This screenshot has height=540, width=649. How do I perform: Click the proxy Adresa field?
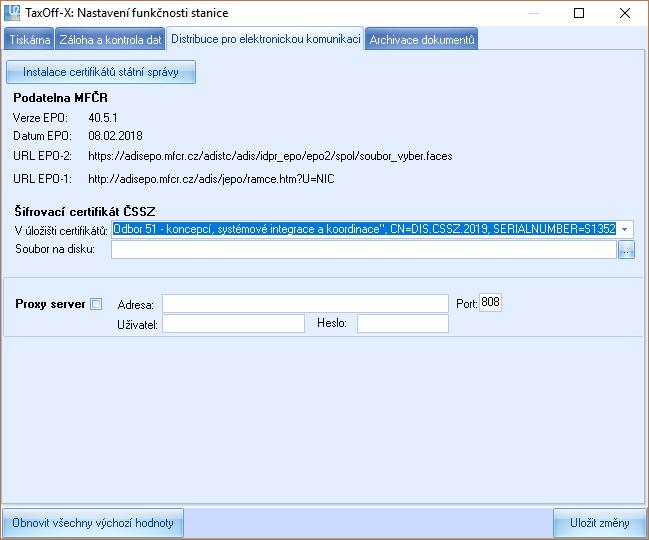coord(305,304)
